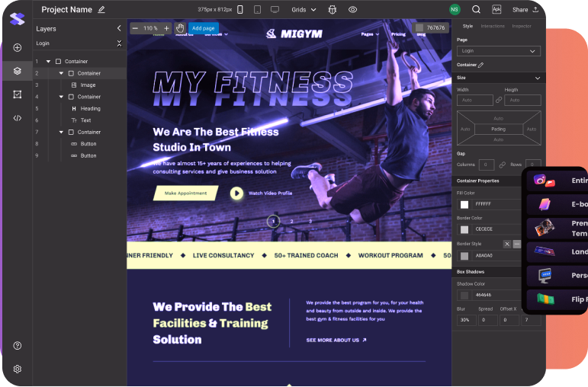Screen dimensions: 588x387
Task: Select the Layers stack icon in sidebar
Action: tap(18, 71)
